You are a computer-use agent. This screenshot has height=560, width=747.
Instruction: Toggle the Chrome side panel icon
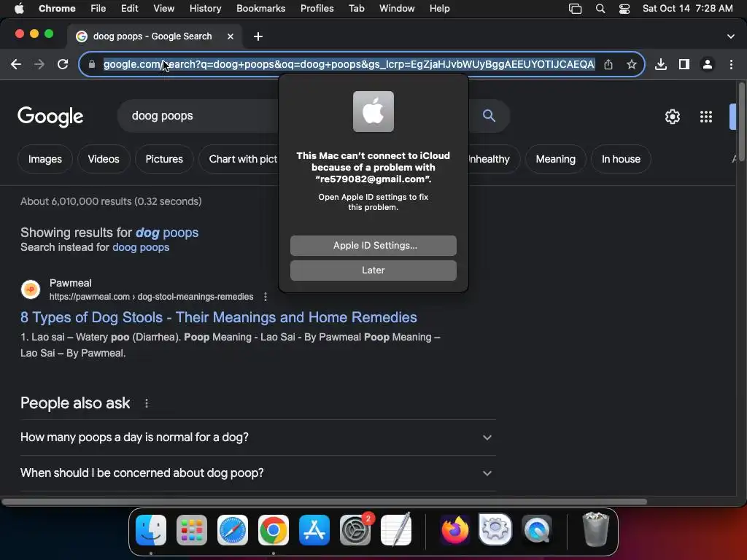[684, 64]
